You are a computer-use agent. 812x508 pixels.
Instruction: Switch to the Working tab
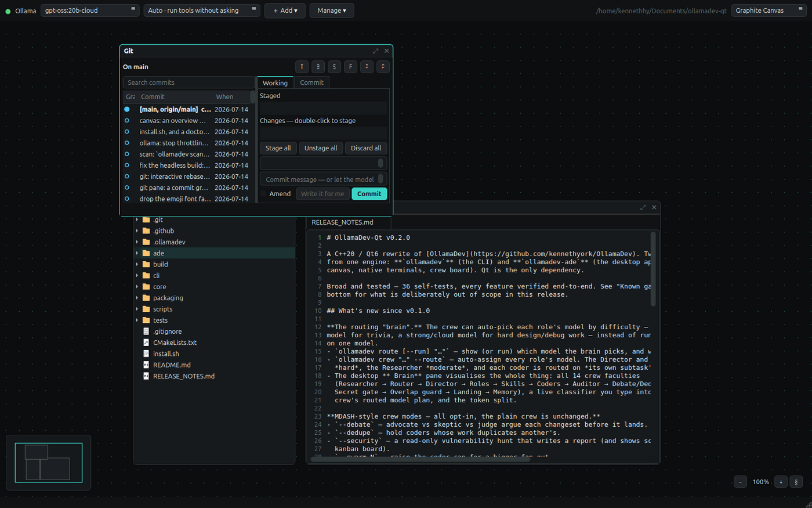pos(275,83)
